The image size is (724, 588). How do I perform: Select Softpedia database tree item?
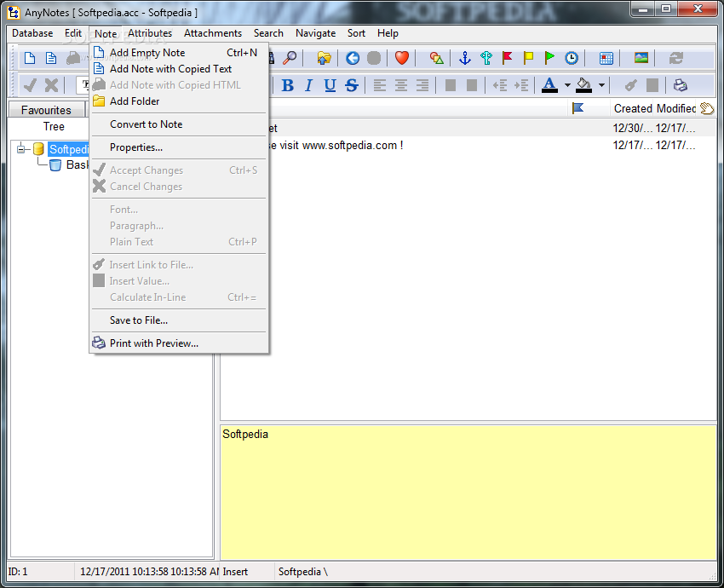point(69,149)
